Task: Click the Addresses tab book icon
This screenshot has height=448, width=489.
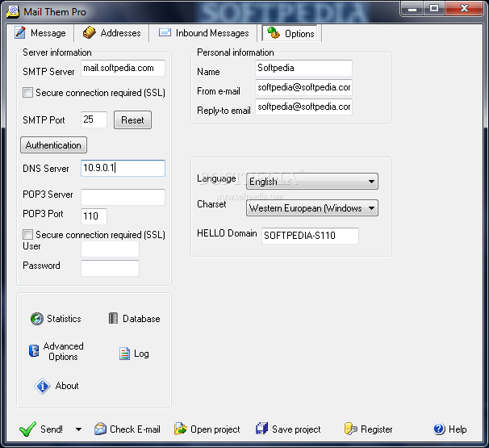Action: click(x=90, y=32)
